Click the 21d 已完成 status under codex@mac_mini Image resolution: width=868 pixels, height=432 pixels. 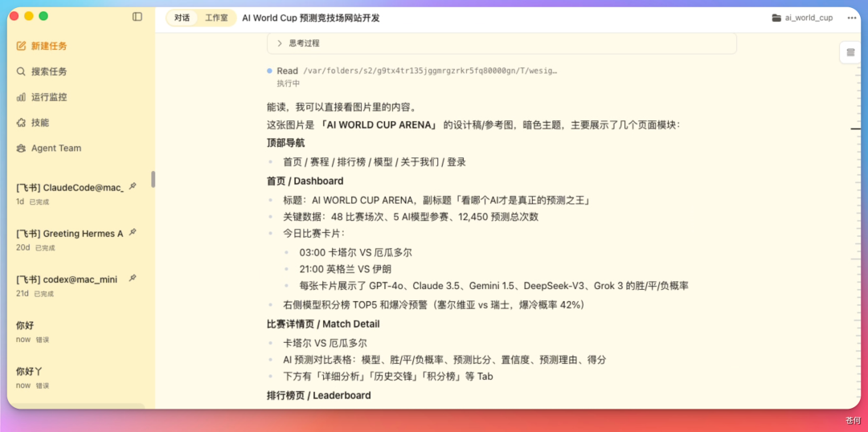point(35,294)
